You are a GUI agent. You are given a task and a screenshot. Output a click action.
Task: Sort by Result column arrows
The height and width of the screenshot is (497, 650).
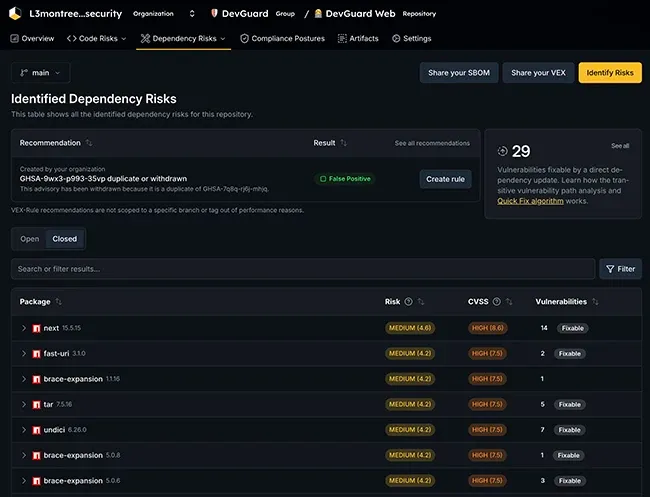click(343, 143)
